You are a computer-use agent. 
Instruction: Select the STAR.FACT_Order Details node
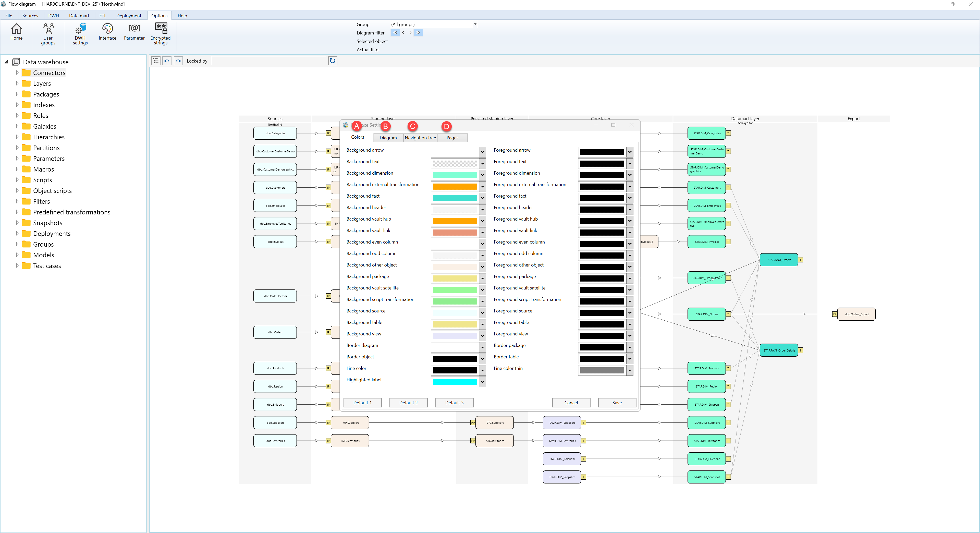click(779, 350)
